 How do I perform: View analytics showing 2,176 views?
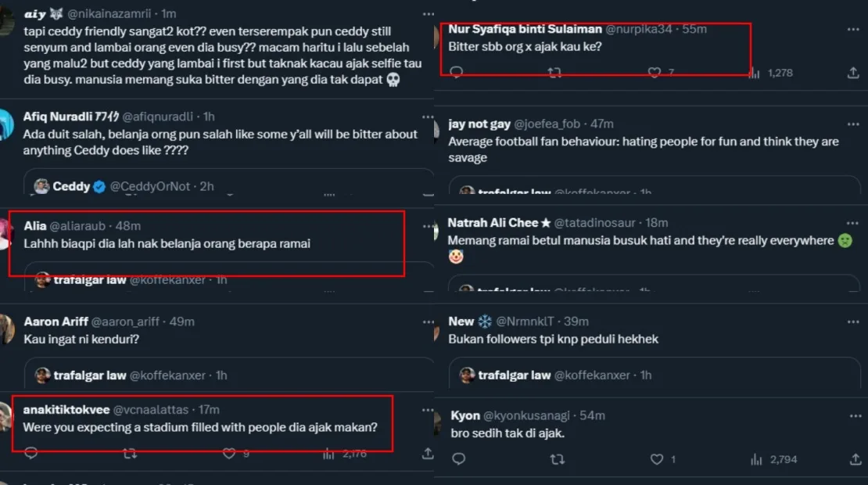(x=329, y=453)
